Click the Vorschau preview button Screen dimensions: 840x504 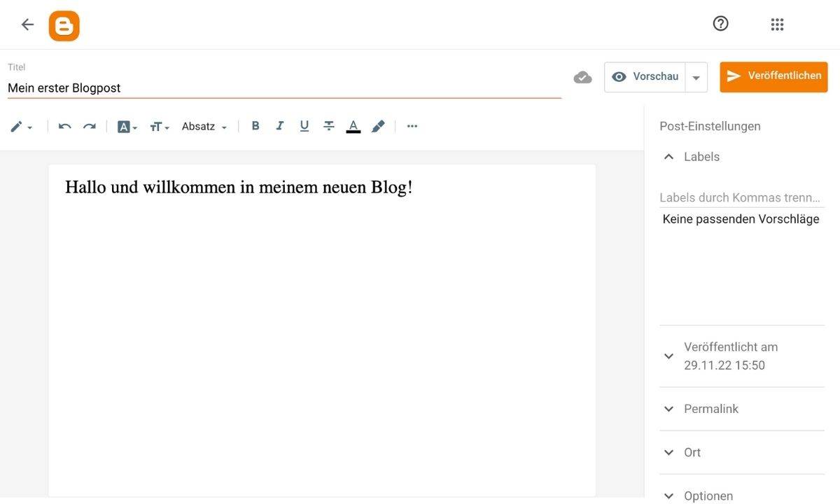pos(645,77)
